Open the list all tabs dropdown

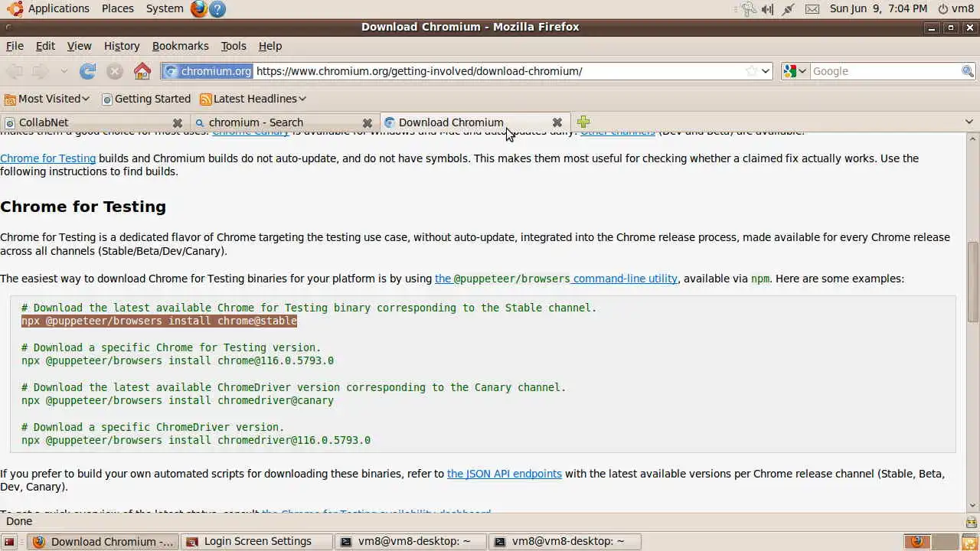[x=969, y=122]
